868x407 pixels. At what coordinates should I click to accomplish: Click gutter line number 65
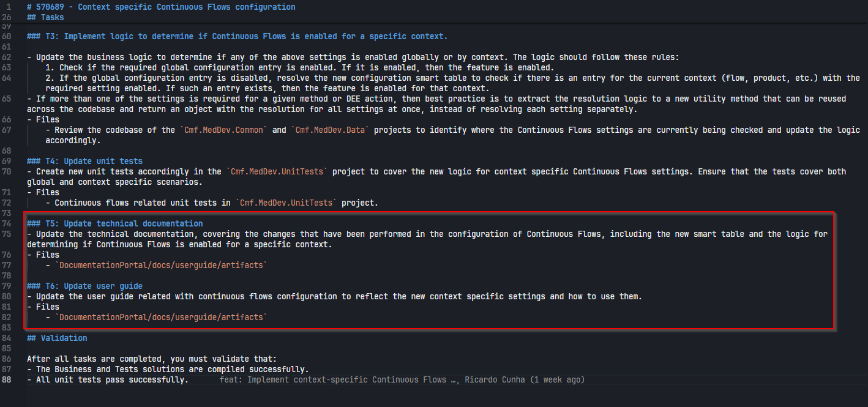(x=7, y=99)
